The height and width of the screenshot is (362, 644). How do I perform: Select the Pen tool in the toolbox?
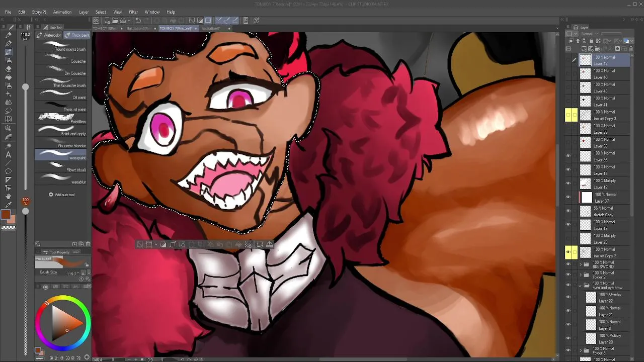[9, 35]
